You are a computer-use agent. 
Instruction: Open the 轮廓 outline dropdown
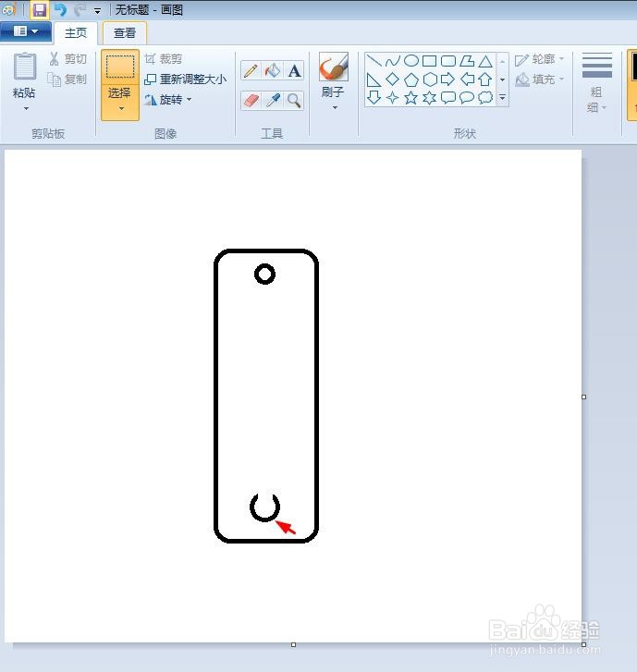tap(540, 59)
